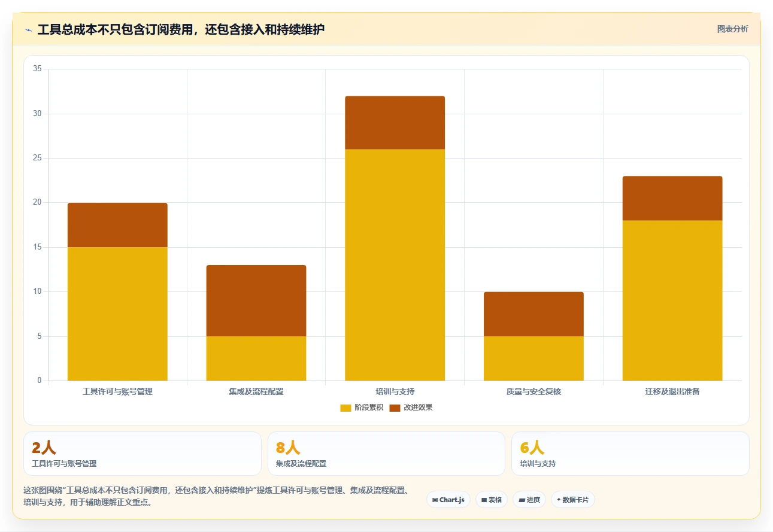Click yellow bar segment for 集成及流程配置
This screenshot has width=773, height=532.
tap(256, 358)
